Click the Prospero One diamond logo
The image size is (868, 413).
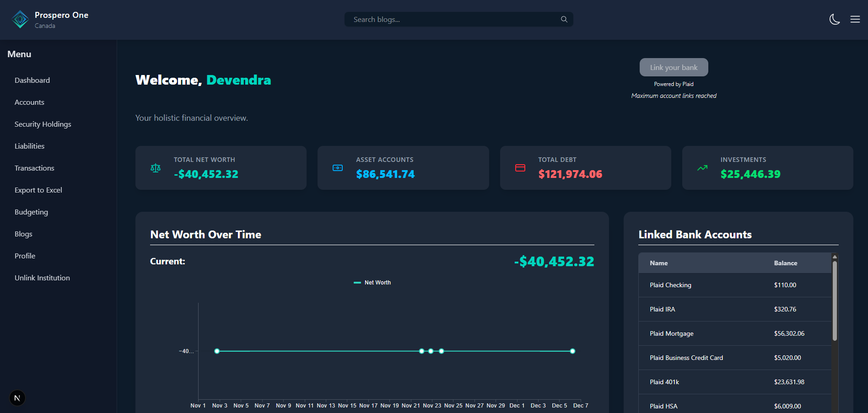tap(20, 19)
